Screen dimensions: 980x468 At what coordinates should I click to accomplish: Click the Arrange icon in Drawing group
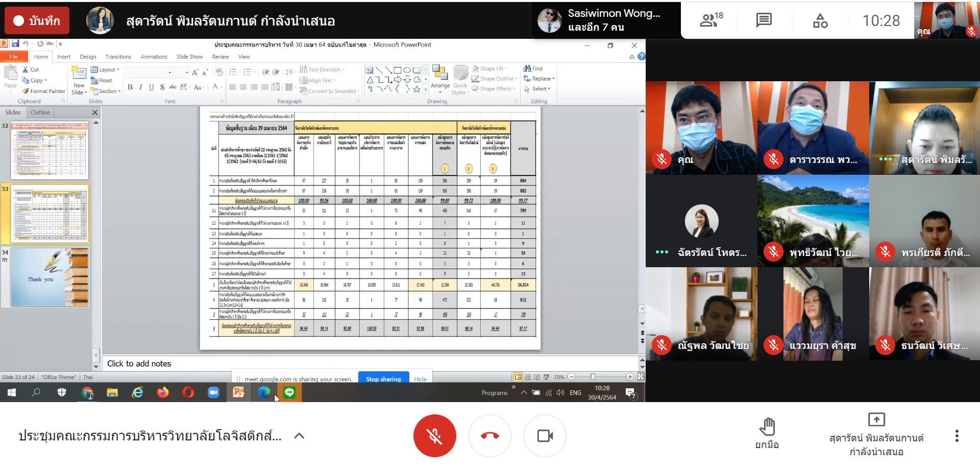click(x=440, y=77)
